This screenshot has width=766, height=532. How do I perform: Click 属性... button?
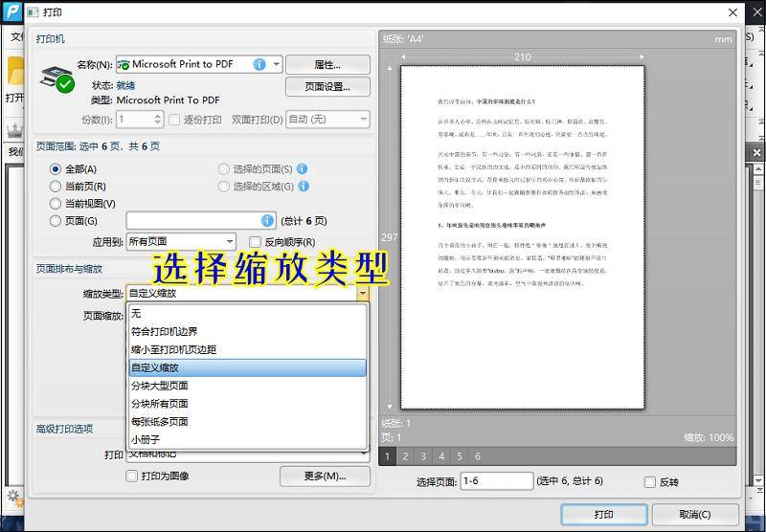327,64
